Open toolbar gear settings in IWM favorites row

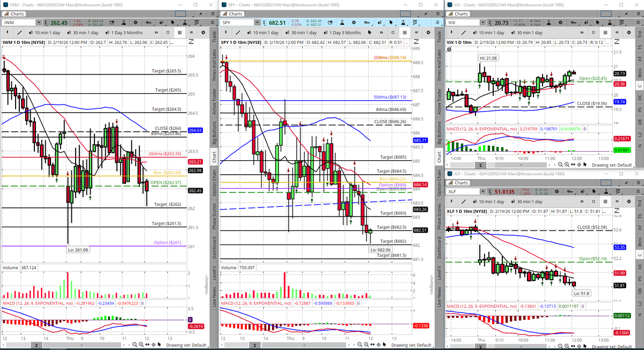[203, 33]
